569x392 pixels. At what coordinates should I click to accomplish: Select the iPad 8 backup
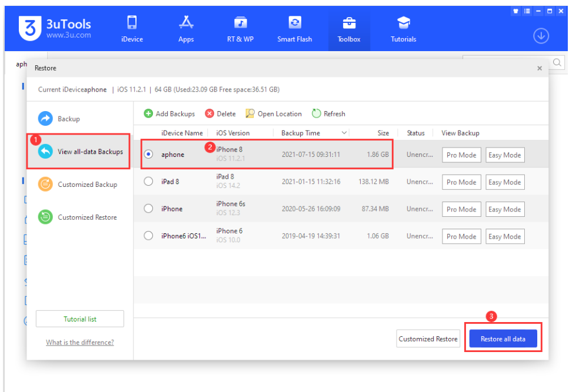148,182
